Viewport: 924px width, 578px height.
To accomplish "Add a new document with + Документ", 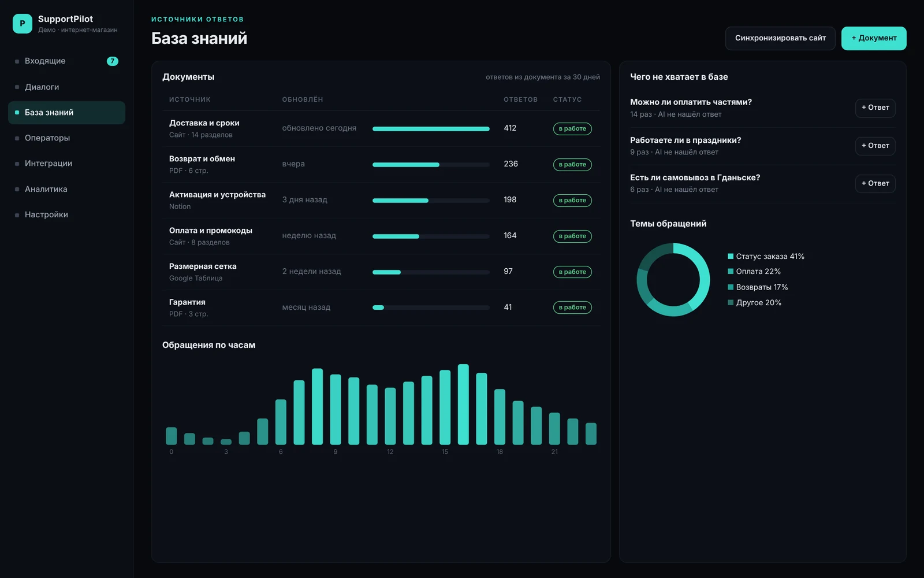I will click(874, 38).
